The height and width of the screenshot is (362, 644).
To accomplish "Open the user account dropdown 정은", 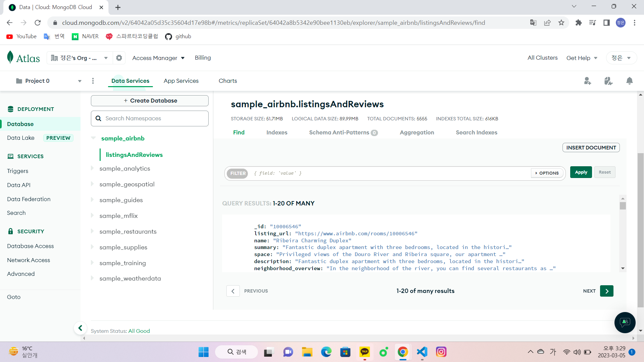I will click(x=621, y=58).
